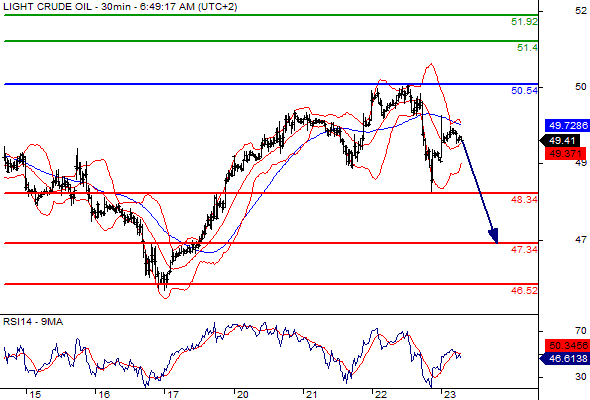590x400 pixels.
Task: Click the blue 46.6138 RSI value tag
Action: coord(564,359)
